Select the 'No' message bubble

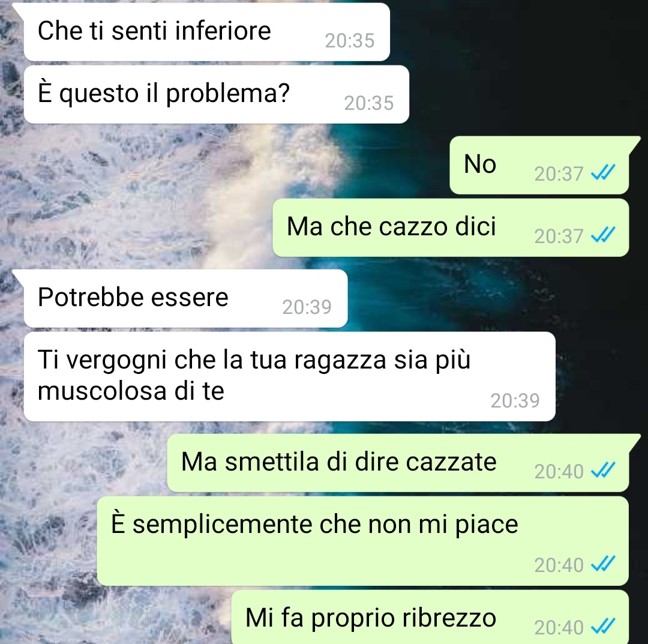pos(539,165)
